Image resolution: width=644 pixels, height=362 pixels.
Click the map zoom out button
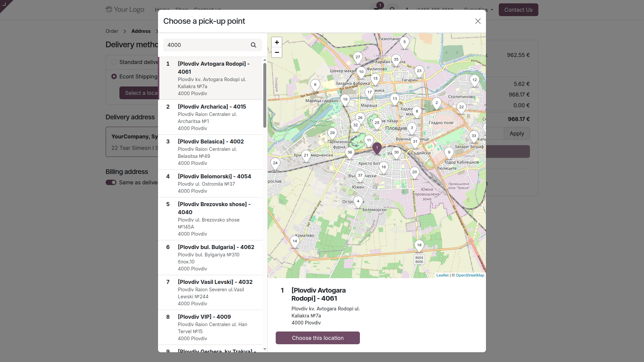click(277, 52)
